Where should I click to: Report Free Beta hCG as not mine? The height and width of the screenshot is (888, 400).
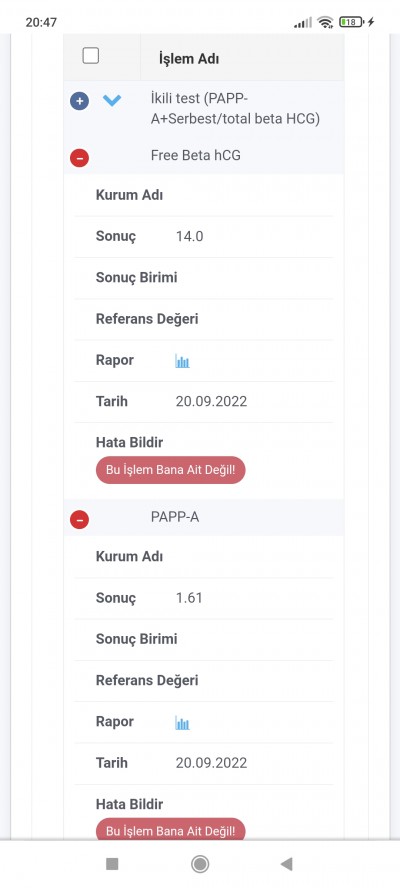[x=171, y=470]
